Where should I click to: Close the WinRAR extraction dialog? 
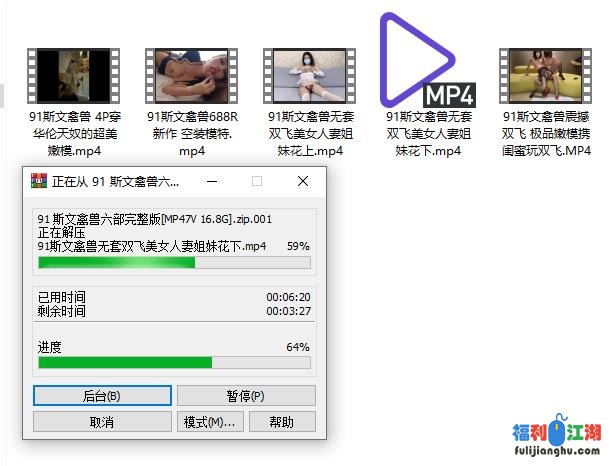[303, 181]
